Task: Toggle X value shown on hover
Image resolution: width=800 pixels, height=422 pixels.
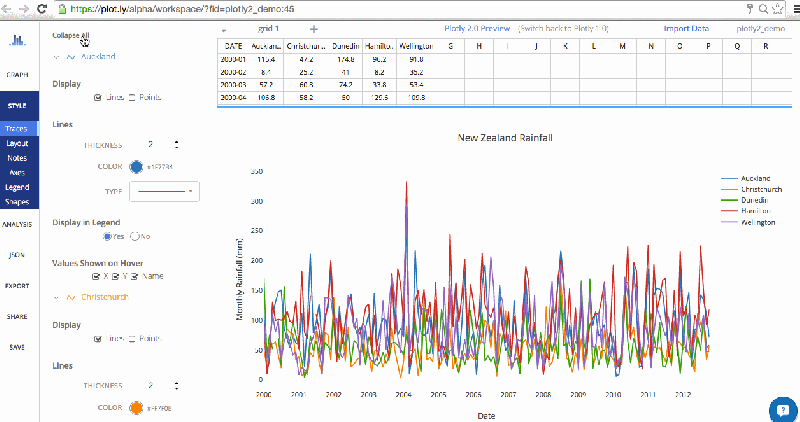Action: tap(95, 276)
